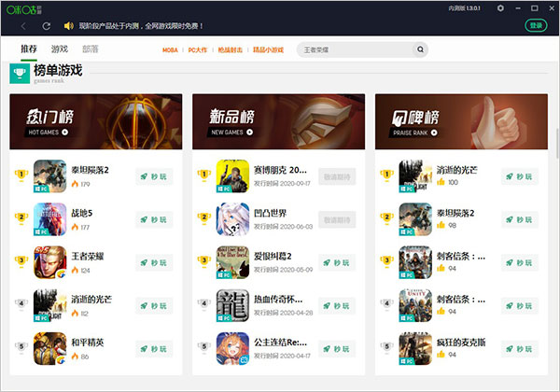560x392 pixels.
Task: Select the MOBA category link
Action: pos(170,50)
